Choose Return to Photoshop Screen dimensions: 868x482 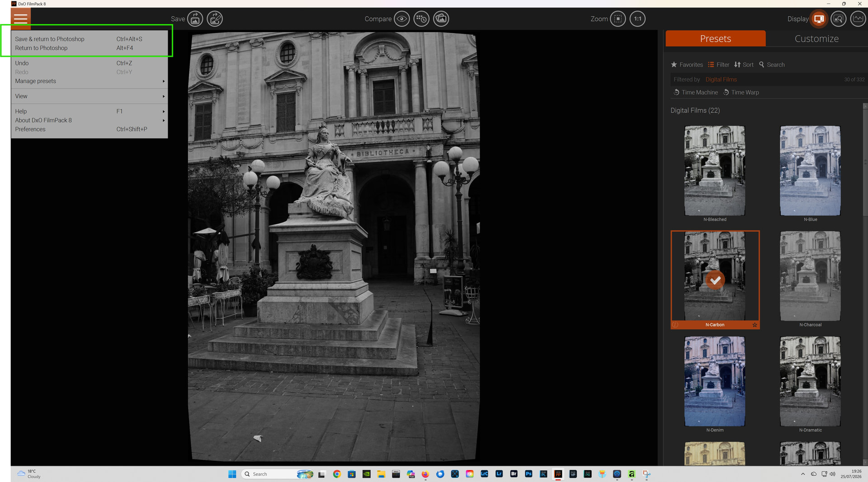click(x=90, y=48)
